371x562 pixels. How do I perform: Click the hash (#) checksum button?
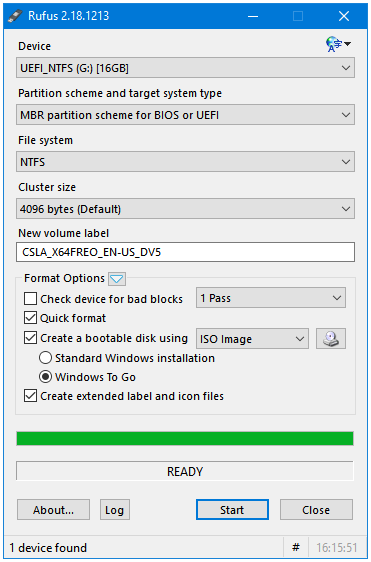point(296,547)
